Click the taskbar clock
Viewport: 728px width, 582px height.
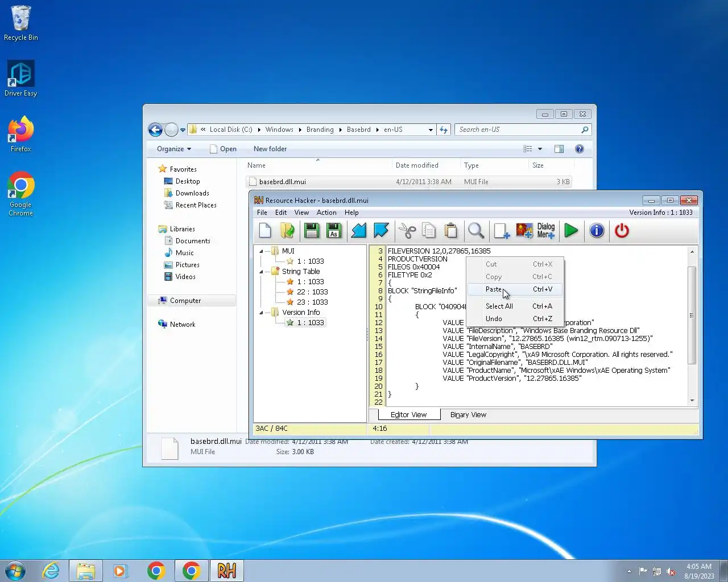click(x=699, y=571)
